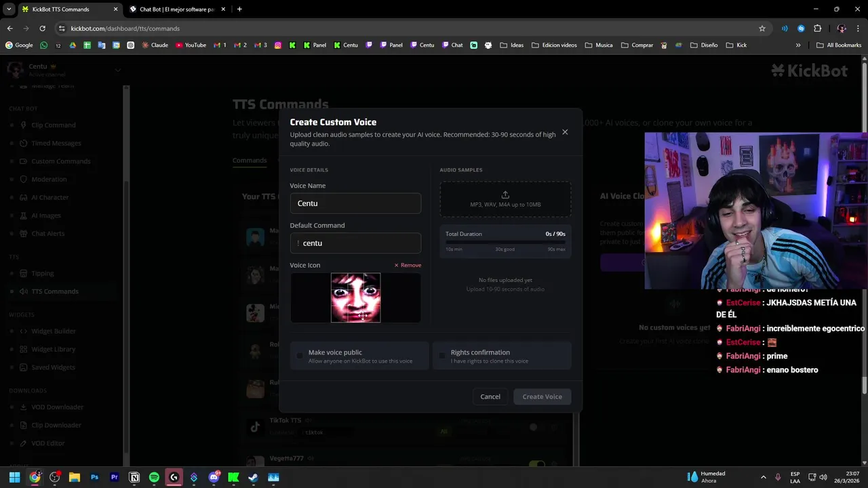Open AI Character in the sidebar
The height and width of the screenshot is (488, 868).
point(50,197)
